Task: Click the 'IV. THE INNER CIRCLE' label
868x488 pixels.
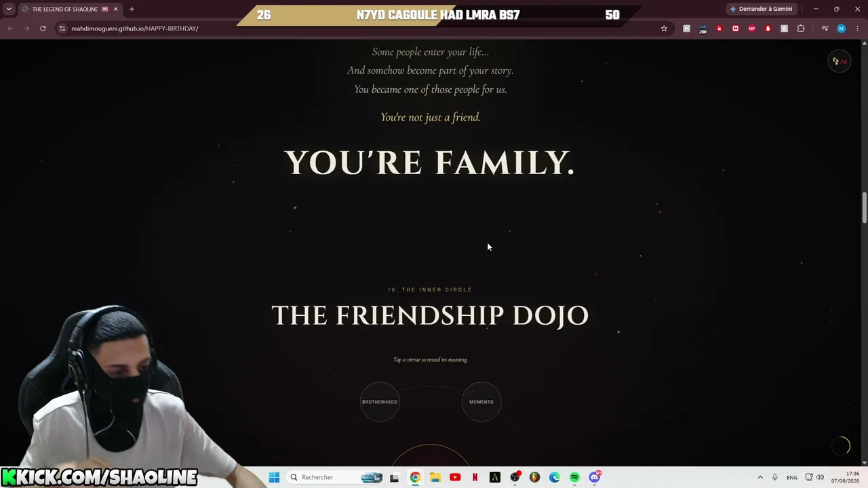Action: click(x=430, y=289)
